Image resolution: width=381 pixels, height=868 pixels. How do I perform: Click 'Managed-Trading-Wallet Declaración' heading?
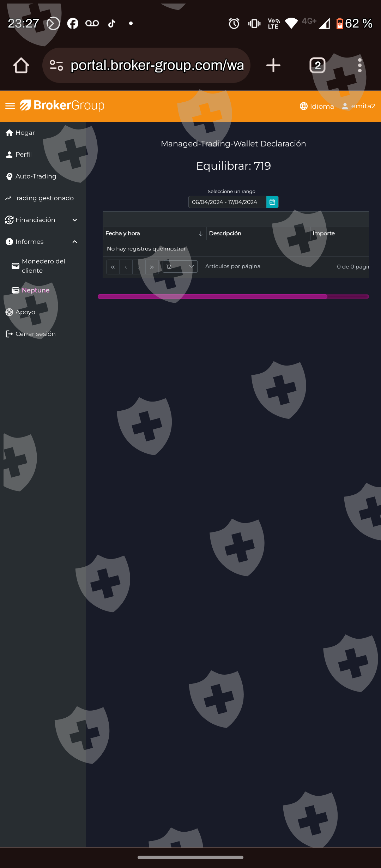[234, 144]
